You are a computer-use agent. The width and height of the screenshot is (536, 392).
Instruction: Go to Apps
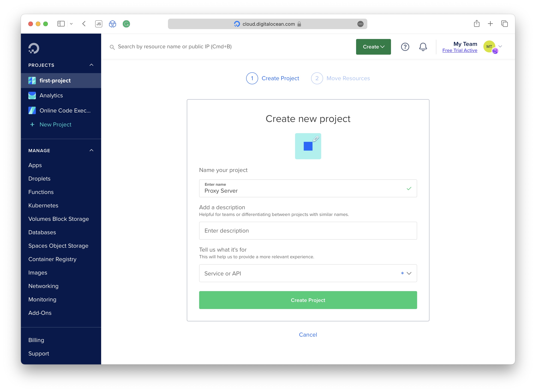pos(35,165)
